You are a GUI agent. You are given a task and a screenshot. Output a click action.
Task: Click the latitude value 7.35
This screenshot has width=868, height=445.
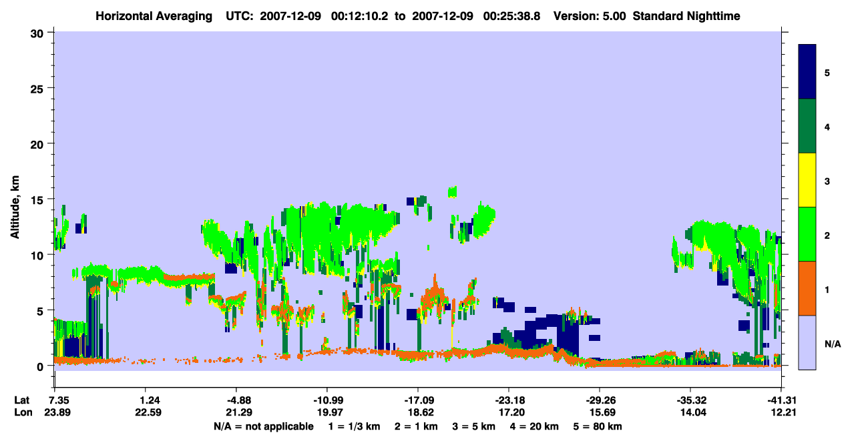click(60, 400)
